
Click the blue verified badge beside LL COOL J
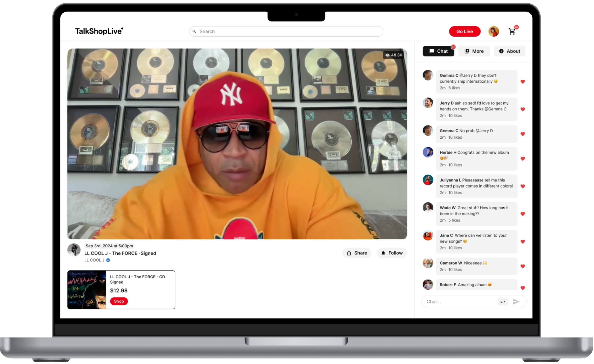108,260
